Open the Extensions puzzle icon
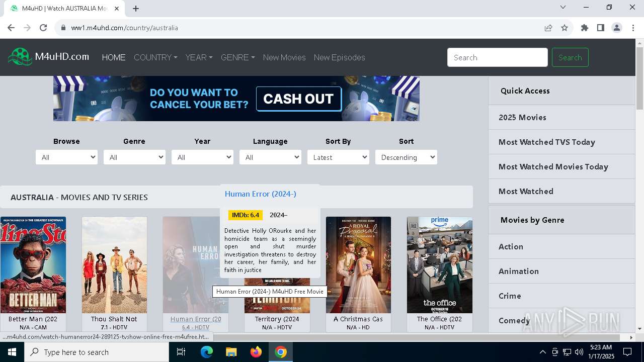644x362 pixels. click(x=585, y=28)
